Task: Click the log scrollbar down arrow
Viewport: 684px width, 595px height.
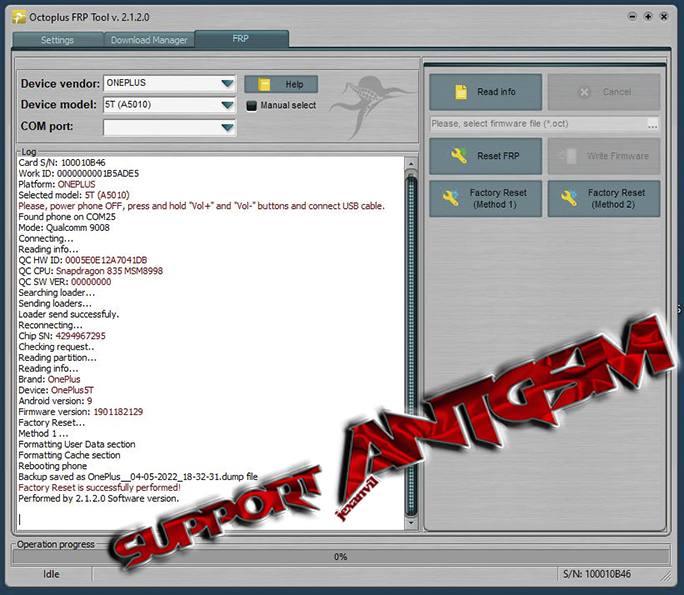Action: [410, 523]
